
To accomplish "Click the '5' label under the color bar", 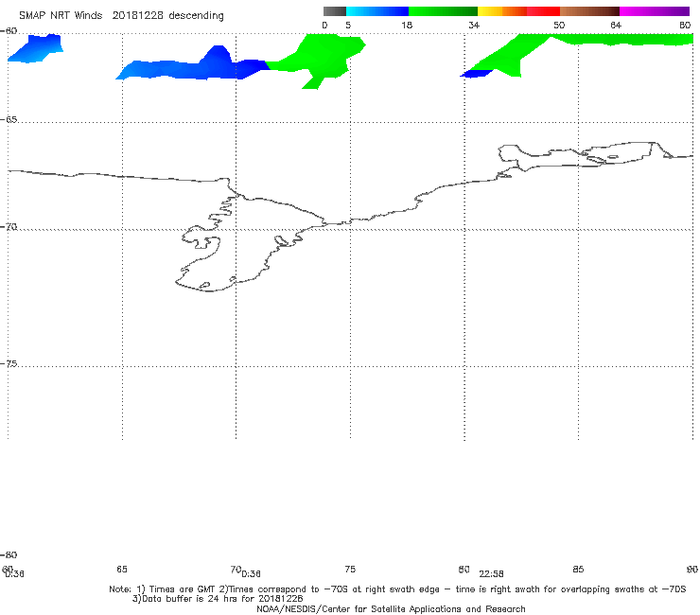I will click(348, 25).
